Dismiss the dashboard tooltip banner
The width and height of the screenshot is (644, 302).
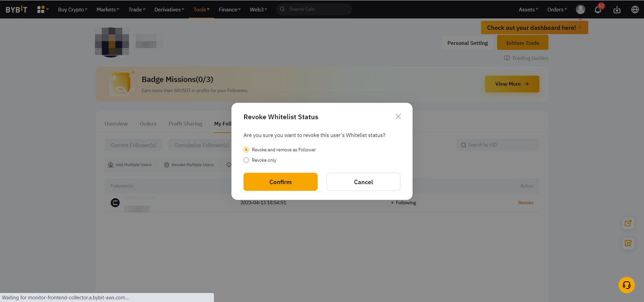[x=580, y=28]
